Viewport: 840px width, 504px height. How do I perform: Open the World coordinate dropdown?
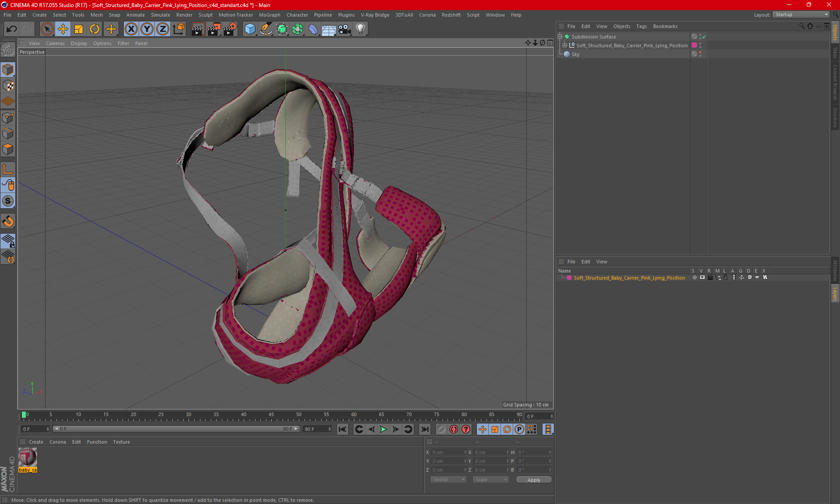pyautogui.click(x=449, y=479)
